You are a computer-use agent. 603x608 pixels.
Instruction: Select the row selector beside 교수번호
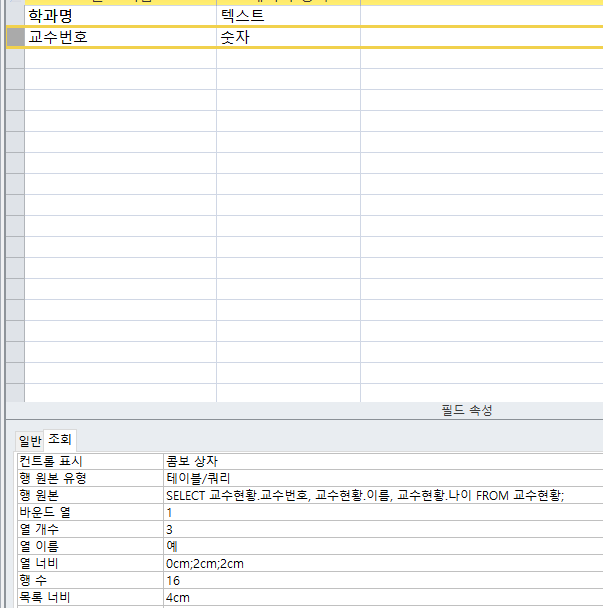point(15,37)
